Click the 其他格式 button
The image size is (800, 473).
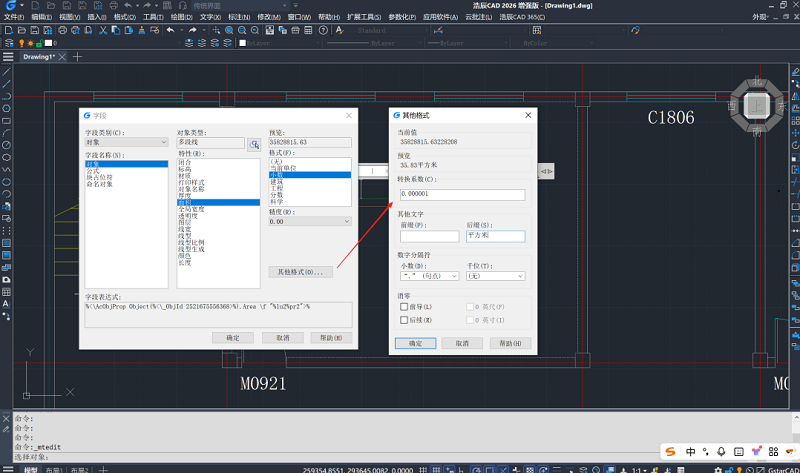pos(300,272)
